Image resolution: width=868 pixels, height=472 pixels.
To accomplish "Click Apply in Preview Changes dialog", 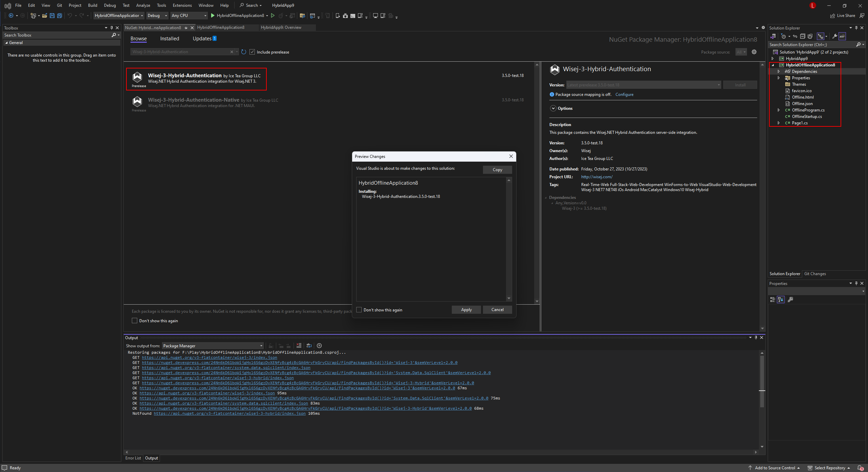I will point(466,310).
